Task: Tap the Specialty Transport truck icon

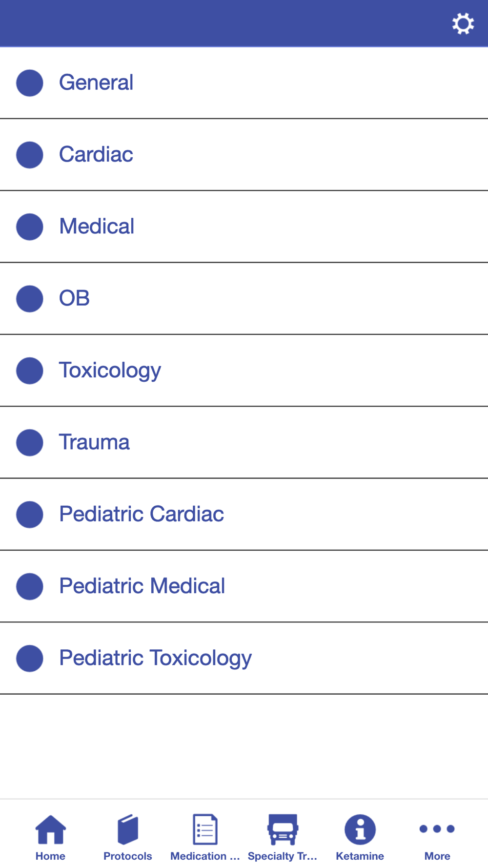Action: click(283, 829)
